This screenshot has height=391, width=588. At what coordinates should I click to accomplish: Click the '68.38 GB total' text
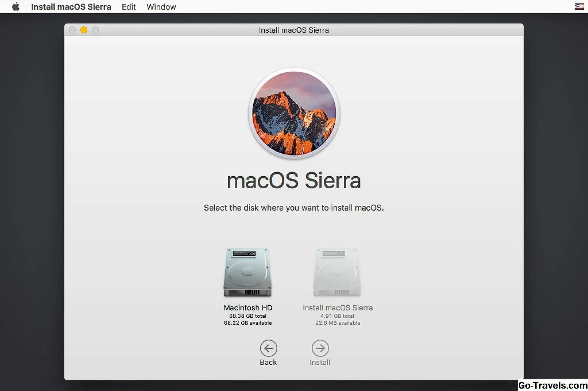pyautogui.click(x=248, y=316)
